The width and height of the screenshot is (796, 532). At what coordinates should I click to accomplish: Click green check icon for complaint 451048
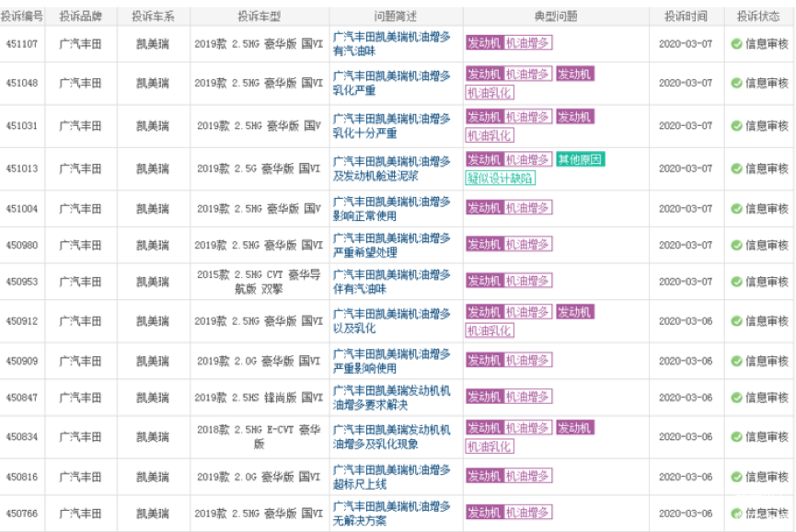[736, 83]
